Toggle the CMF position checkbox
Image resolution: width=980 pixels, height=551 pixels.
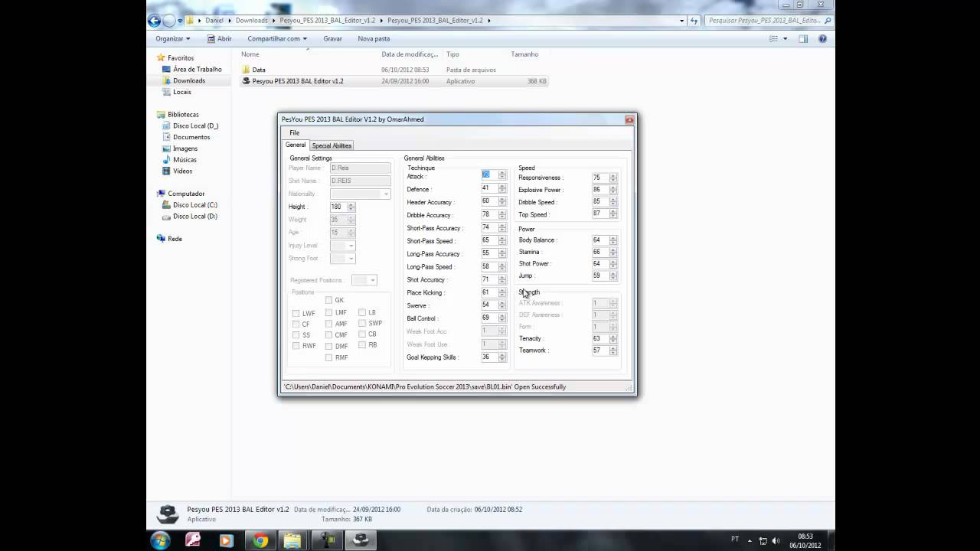pos(328,334)
